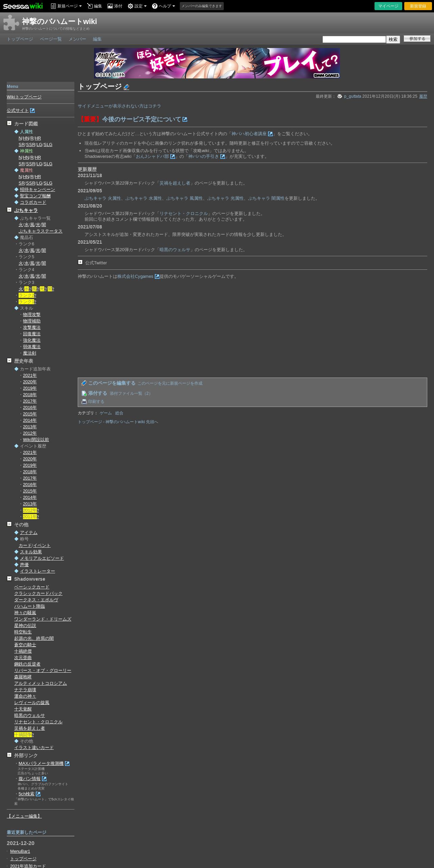Viewport: 434px width, 868px height.
Task: Collapse the ぷちキャラ menu section
Action: [9, 210]
